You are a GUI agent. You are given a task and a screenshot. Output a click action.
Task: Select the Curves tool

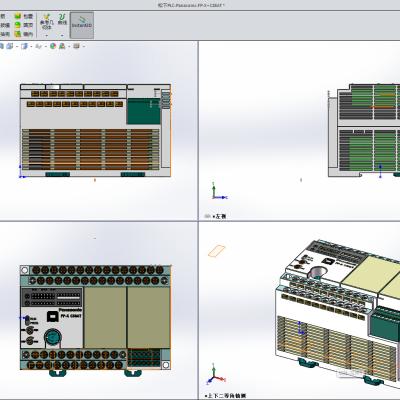(62, 19)
